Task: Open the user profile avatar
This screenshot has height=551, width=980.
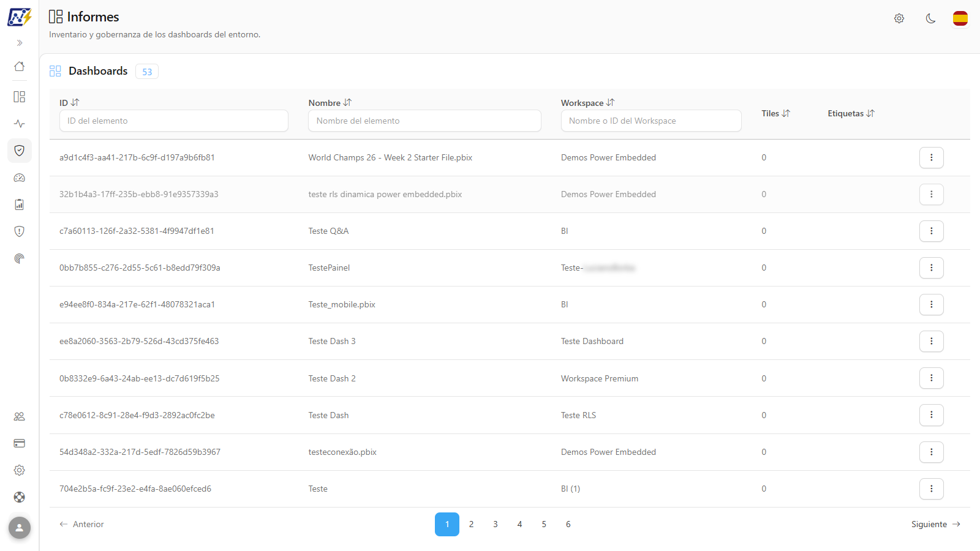Action: coord(20,528)
